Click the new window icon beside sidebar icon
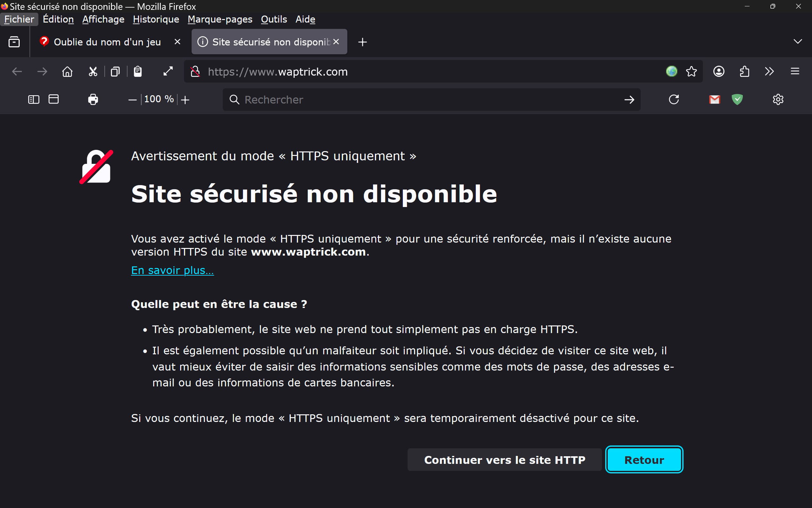812x508 pixels. pyautogui.click(x=54, y=99)
